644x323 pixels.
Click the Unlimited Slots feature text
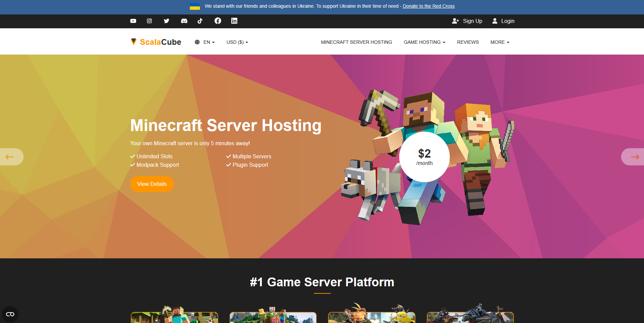(x=154, y=156)
